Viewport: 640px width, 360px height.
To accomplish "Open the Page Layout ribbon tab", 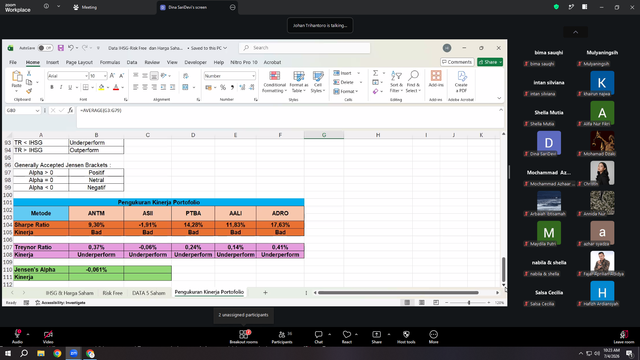I will (79, 62).
